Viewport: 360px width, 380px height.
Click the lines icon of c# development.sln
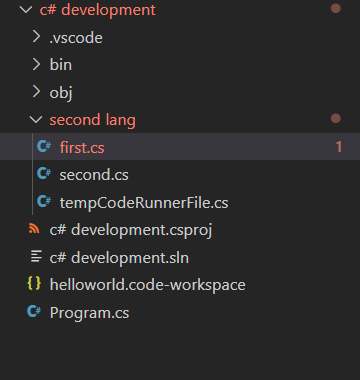(36, 257)
